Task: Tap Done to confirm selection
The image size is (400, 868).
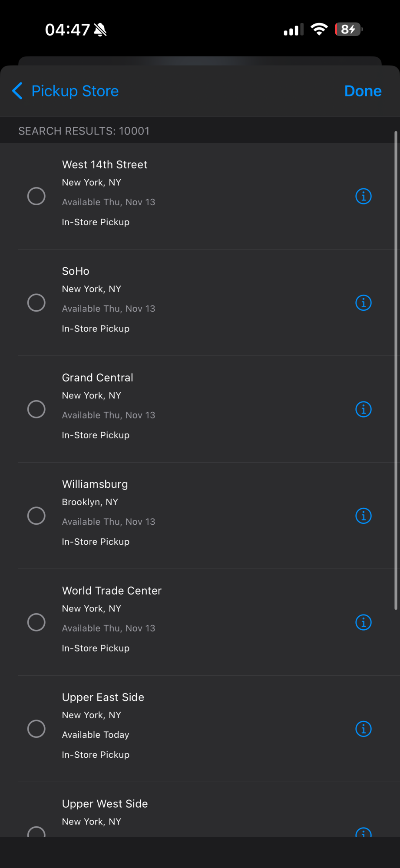Action: pyautogui.click(x=363, y=91)
